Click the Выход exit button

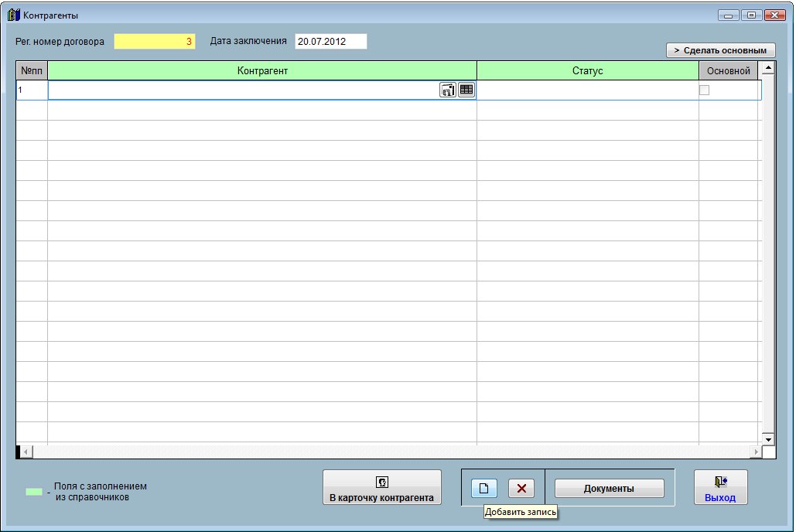tap(720, 487)
